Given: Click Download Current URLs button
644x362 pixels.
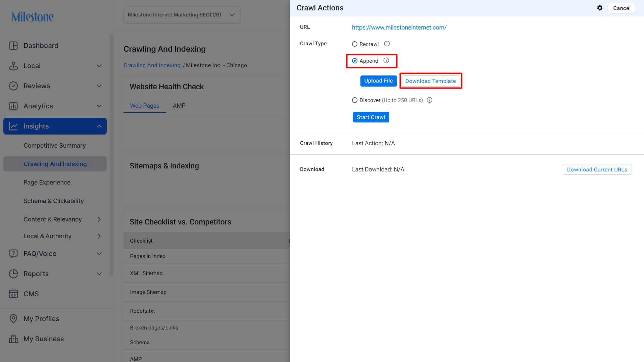Looking at the screenshot, I should (x=597, y=169).
